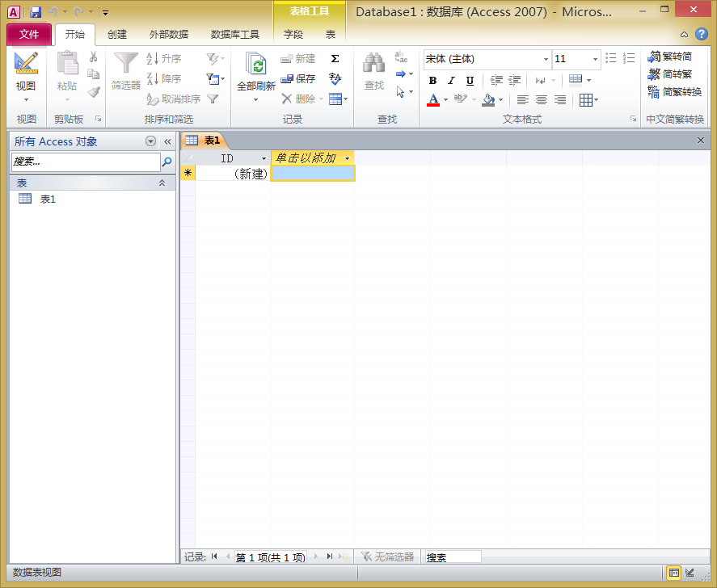Collapse navigation pane with double chevron
The image size is (717, 588).
pos(167,141)
